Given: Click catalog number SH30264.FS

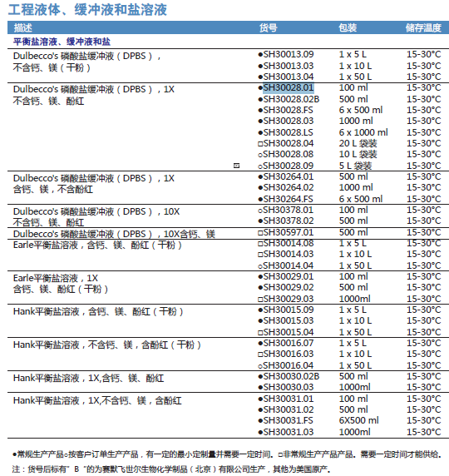Looking at the screenshot, I should pyautogui.click(x=288, y=199).
